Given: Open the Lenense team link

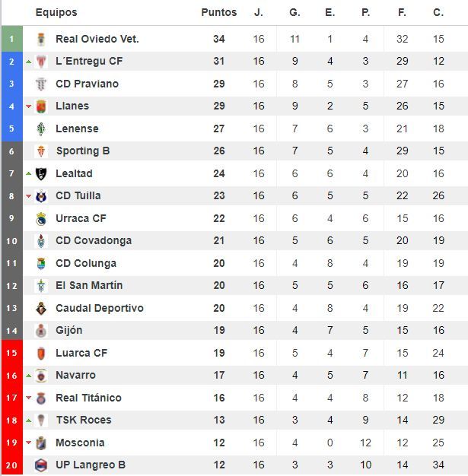Looking at the screenshot, I should 77,129.
